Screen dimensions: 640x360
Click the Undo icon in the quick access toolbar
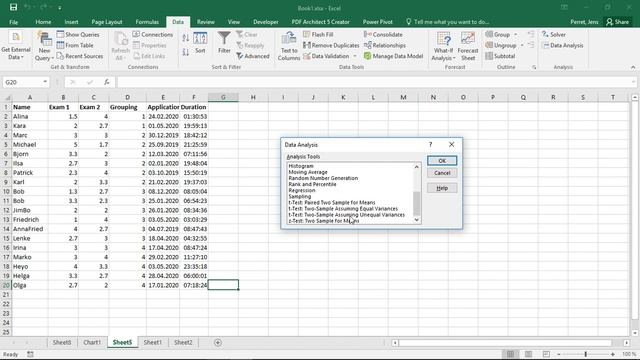[28, 7]
